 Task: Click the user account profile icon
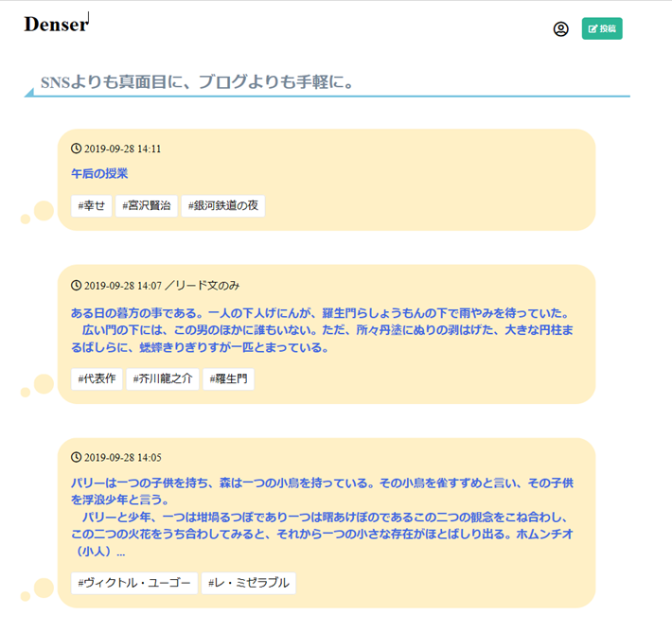[x=560, y=29]
